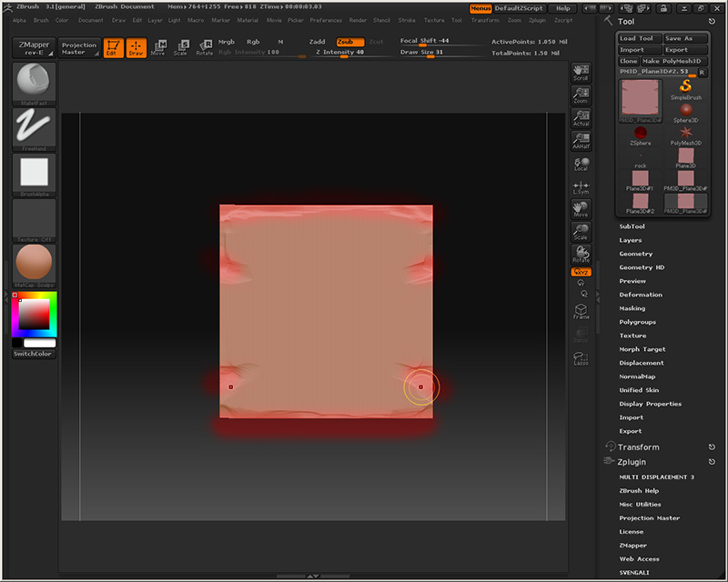Screen dimensions: 728x582
Task: Select the Rotate tool in top shelf
Action: tap(204, 48)
